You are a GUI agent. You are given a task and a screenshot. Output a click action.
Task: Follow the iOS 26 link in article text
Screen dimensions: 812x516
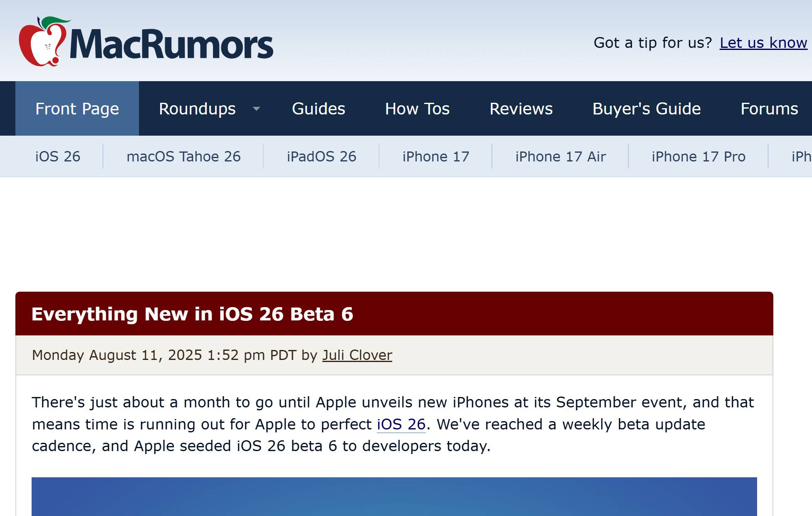click(401, 424)
